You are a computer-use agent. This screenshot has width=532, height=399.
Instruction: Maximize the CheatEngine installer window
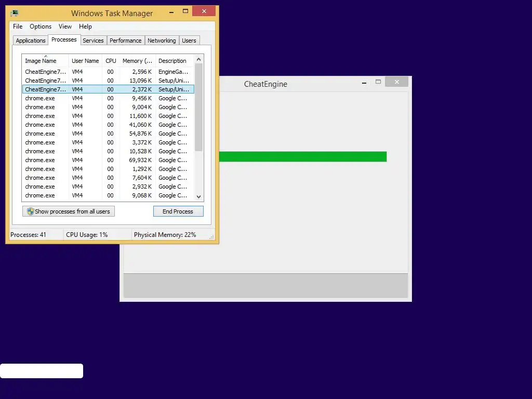(x=378, y=82)
